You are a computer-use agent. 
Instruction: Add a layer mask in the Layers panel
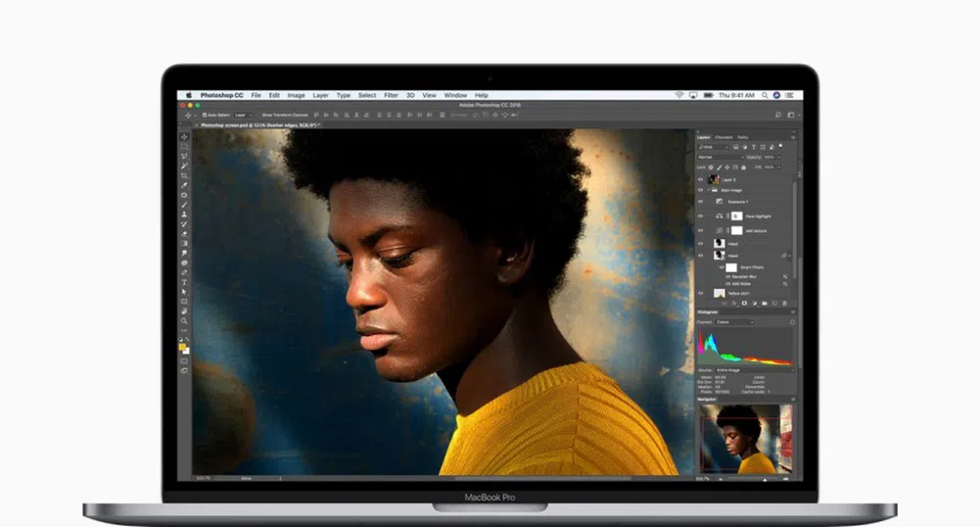744,304
